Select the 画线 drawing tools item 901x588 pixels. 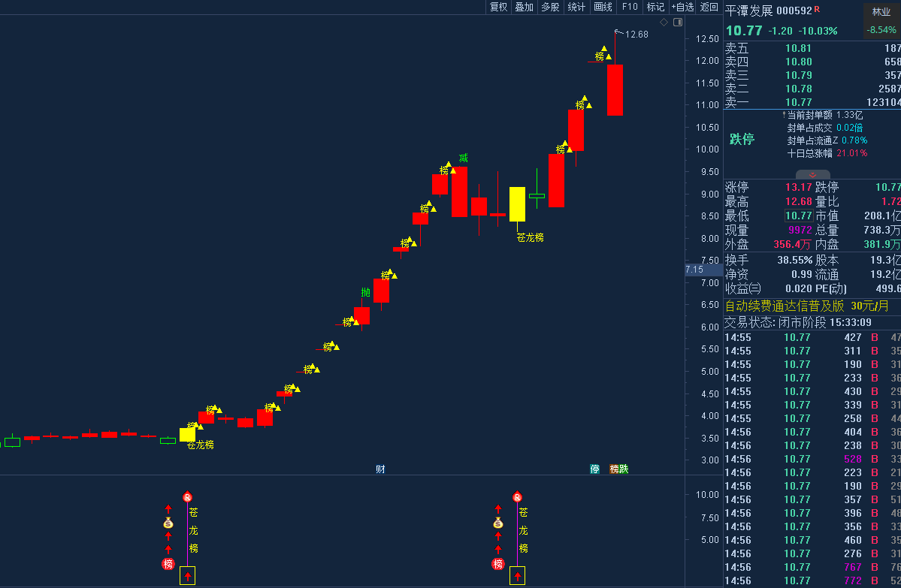tap(603, 7)
